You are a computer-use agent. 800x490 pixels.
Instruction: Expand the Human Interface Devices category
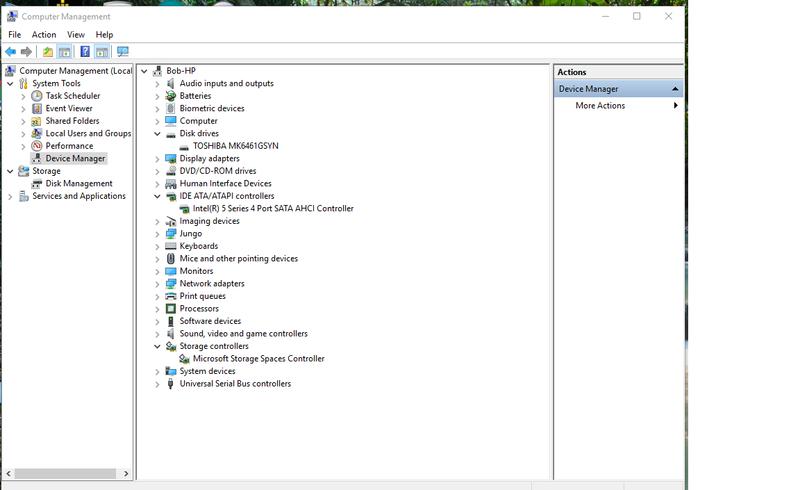click(157, 184)
